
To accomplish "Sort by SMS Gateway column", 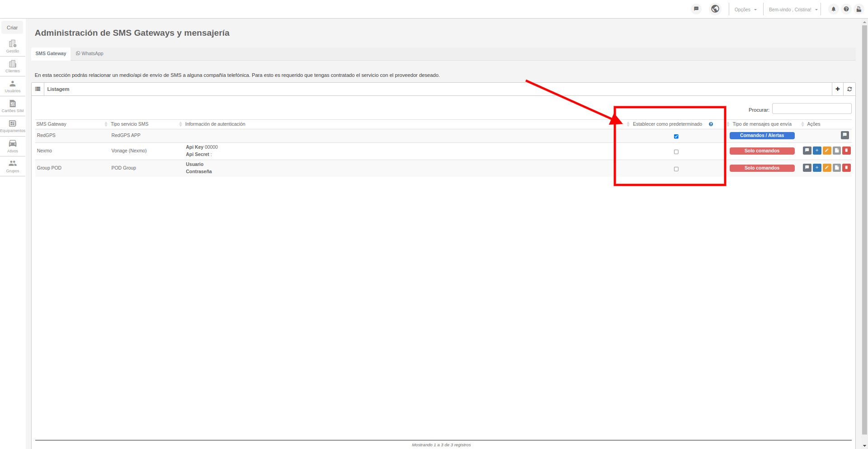I will tap(71, 124).
